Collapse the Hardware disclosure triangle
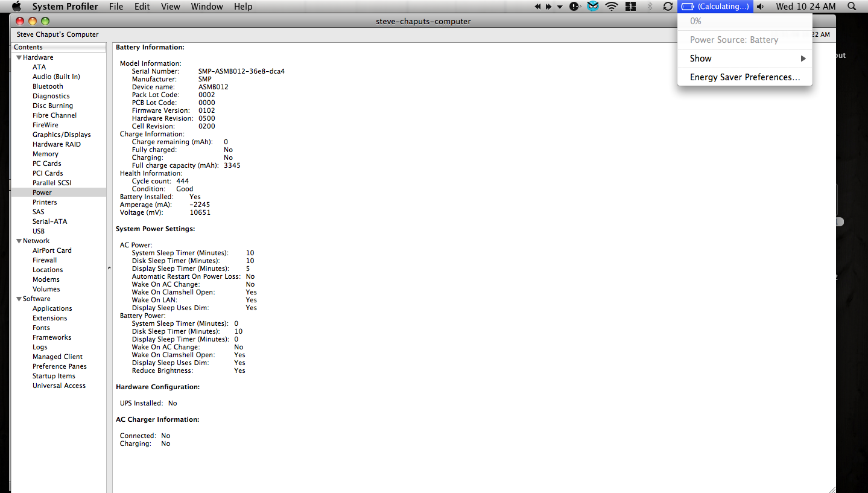The image size is (868, 493). 19,58
